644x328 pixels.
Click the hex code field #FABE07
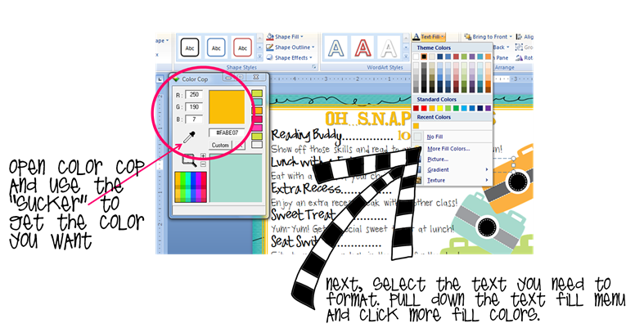(227, 133)
